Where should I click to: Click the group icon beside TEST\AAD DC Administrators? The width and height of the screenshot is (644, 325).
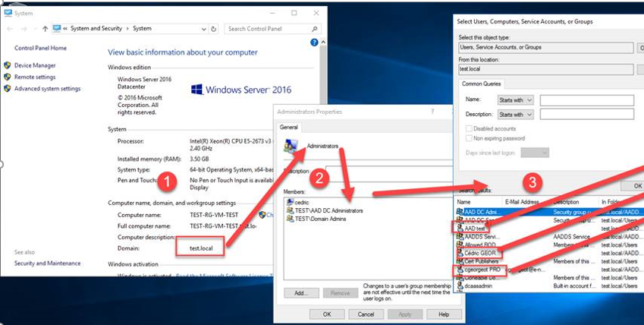click(x=290, y=210)
